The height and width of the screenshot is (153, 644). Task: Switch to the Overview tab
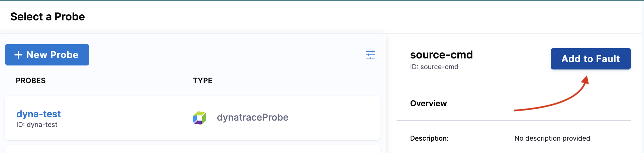tap(428, 104)
